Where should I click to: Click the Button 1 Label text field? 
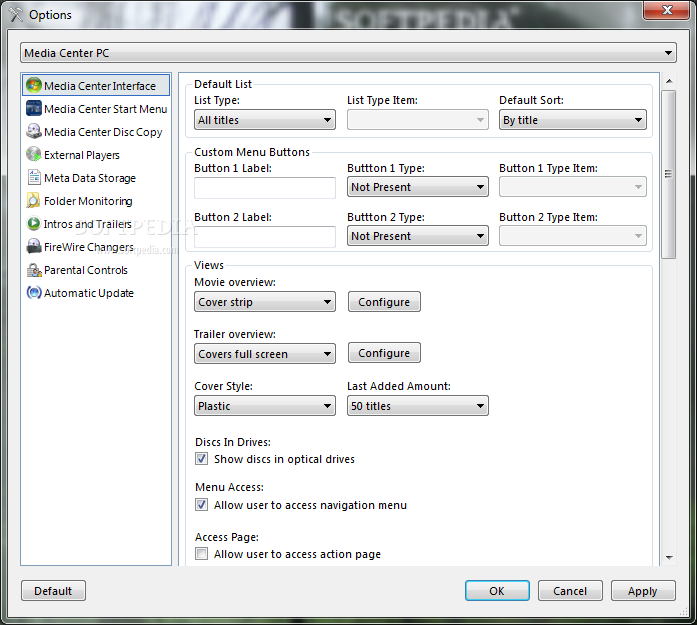point(265,188)
